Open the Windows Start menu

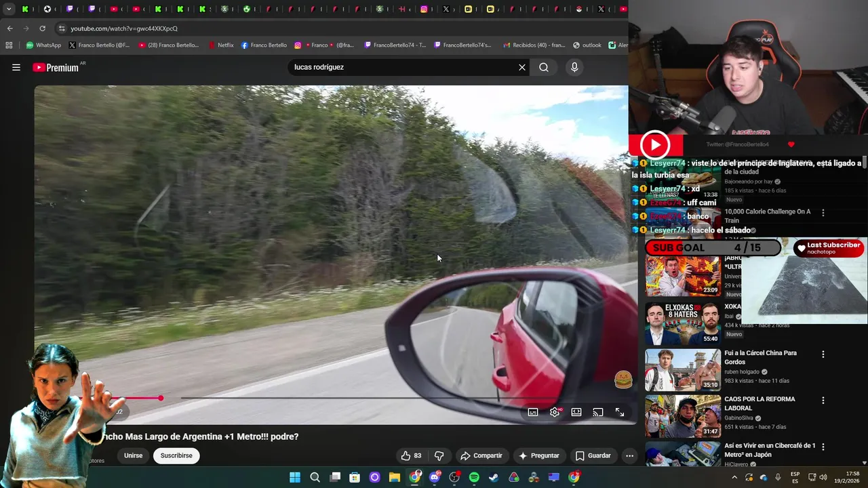click(295, 477)
